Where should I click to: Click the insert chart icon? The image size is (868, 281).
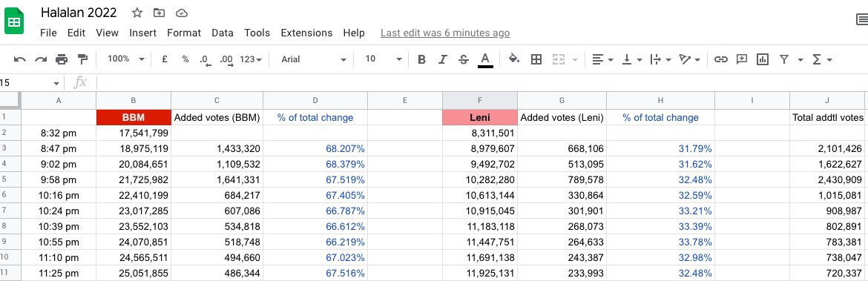(763, 59)
